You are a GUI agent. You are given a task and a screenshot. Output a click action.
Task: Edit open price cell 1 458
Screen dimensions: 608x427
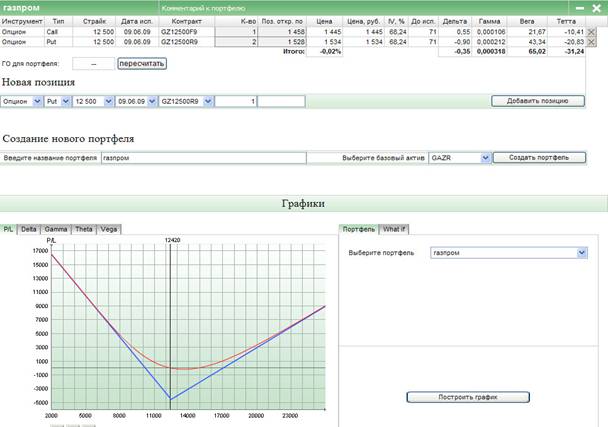click(282, 32)
